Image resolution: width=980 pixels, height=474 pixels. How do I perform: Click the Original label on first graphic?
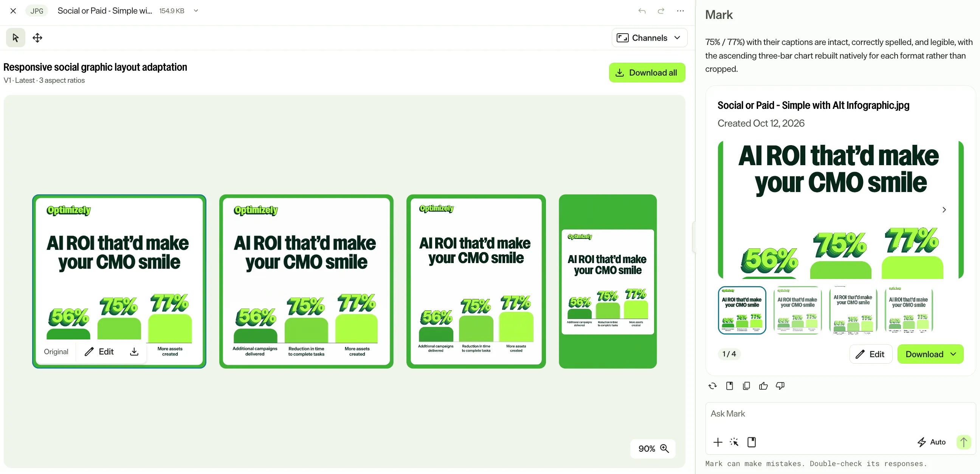(x=56, y=352)
